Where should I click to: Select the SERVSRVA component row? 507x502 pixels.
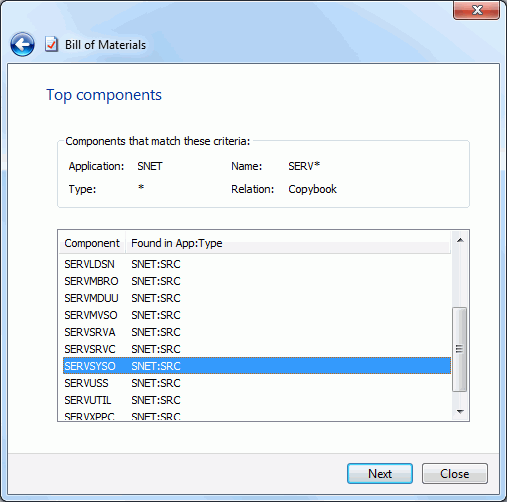tap(257, 332)
